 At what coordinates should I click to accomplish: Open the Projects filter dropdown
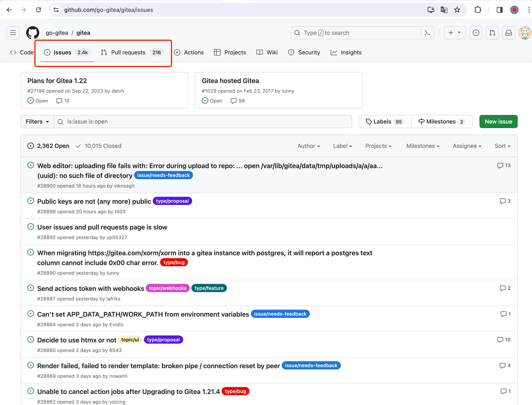[x=378, y=146]
